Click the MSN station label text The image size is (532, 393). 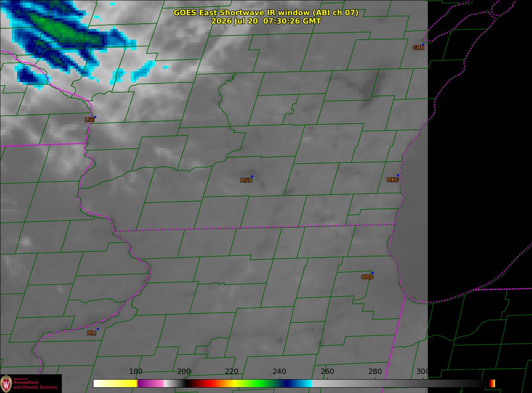coord(246,180)
